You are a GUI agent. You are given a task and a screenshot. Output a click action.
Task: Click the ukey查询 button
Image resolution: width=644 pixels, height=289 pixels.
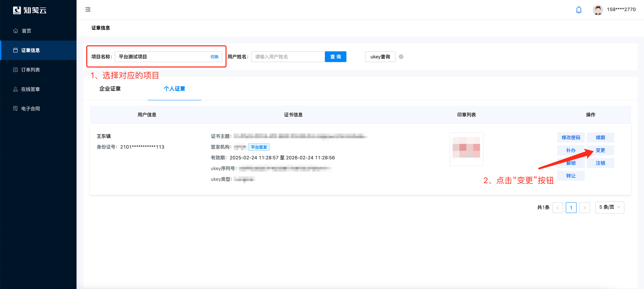tap(380, 57)
